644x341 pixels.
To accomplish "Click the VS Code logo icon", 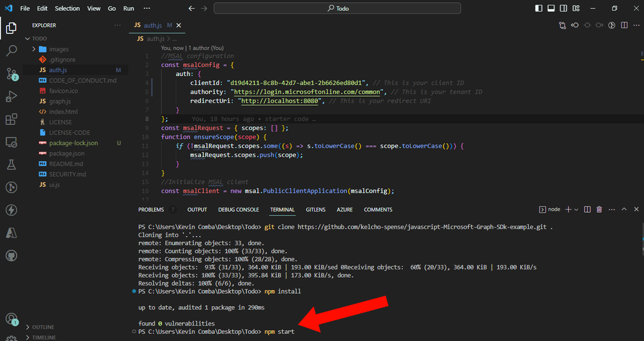I will (x=8, y=8).
